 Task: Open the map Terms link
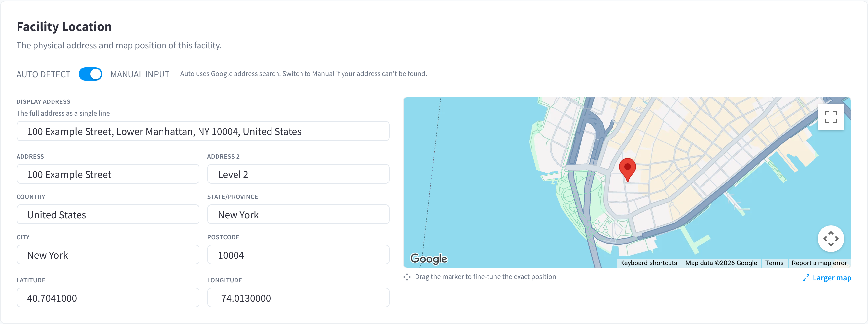click(774, 263)
